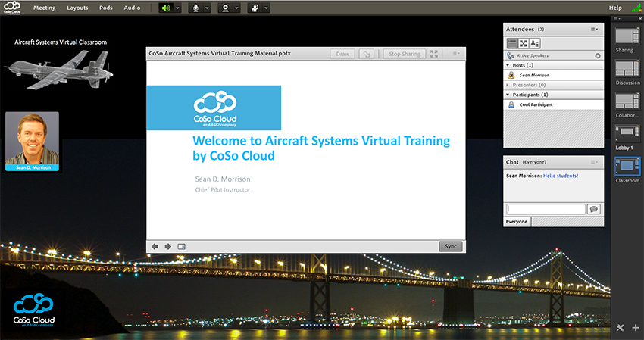Open the Meeting menu
Viewport: 644px width, 340px height.
[x=45, y=8]
